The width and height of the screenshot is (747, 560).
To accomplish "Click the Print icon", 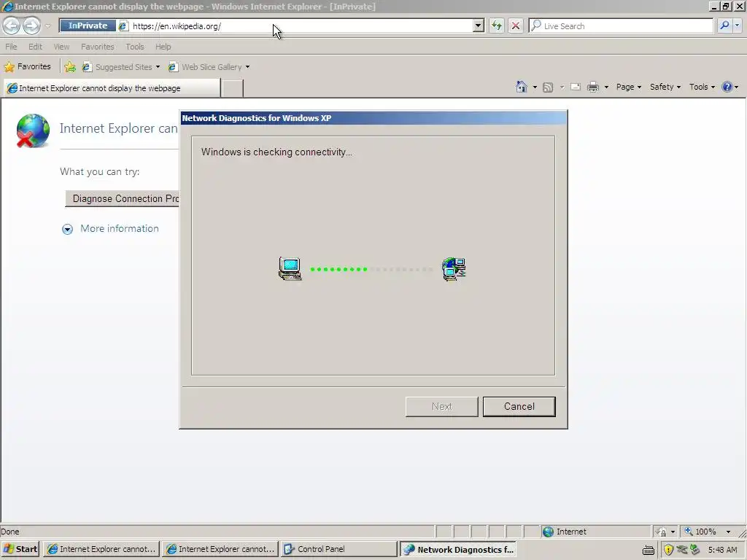I will (x=592, y=87).
